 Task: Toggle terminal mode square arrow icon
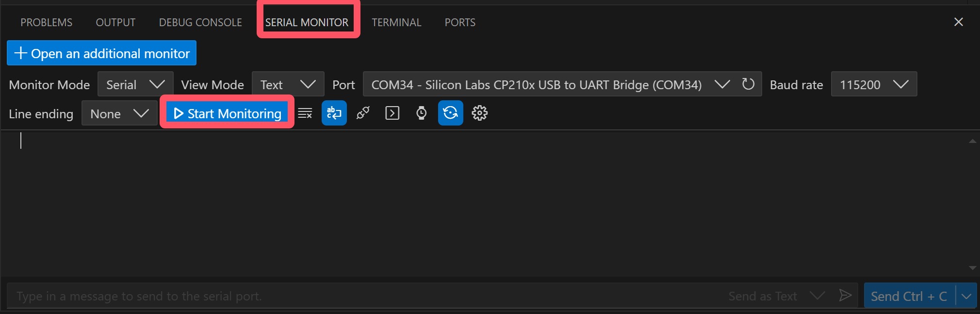(392, 113)
